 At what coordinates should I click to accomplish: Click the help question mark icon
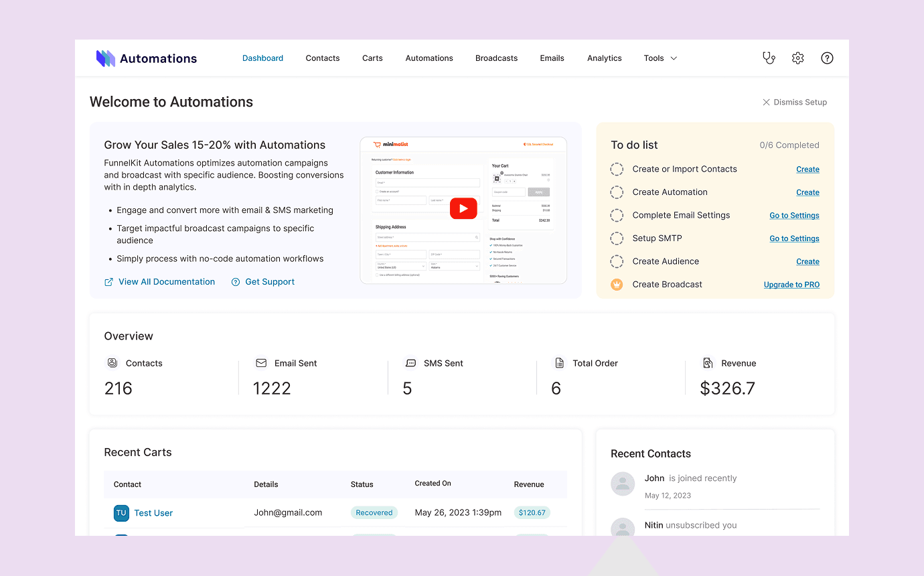pos(827,58)
